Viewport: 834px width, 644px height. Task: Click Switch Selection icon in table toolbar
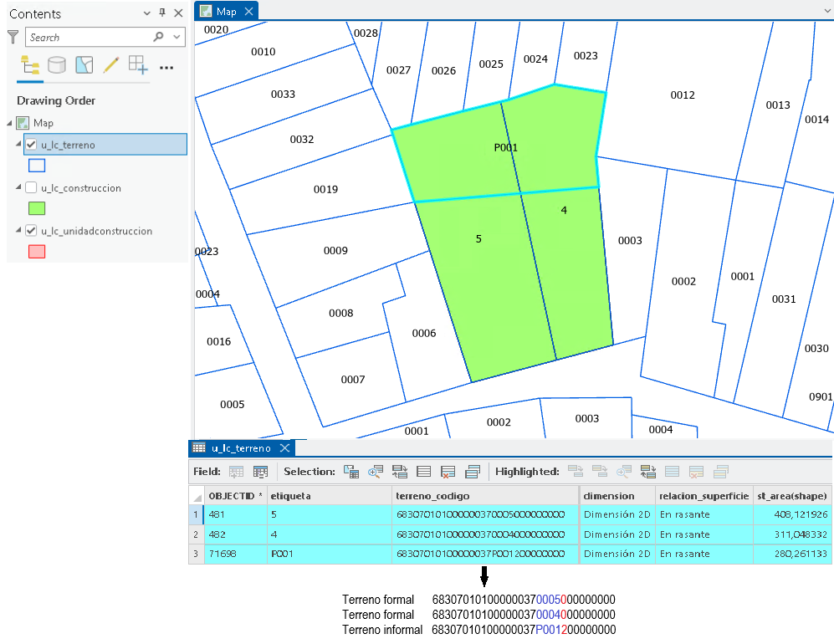pos(400,472)
